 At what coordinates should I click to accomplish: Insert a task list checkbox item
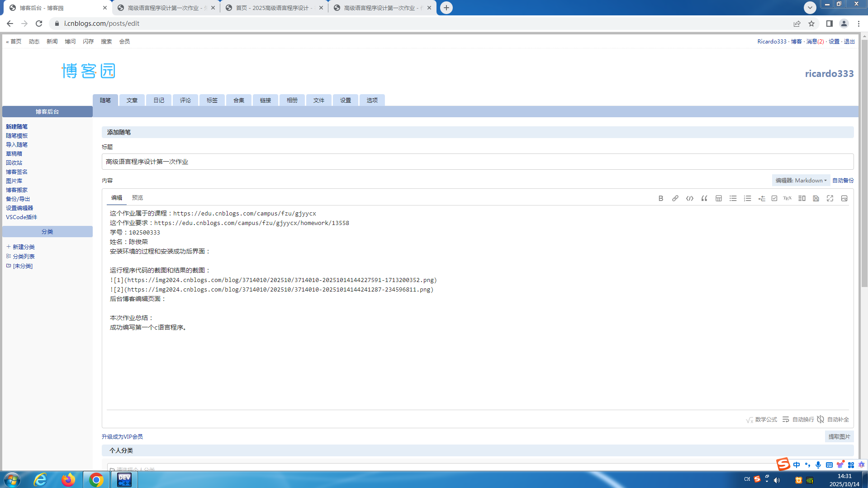pos(774,198)
